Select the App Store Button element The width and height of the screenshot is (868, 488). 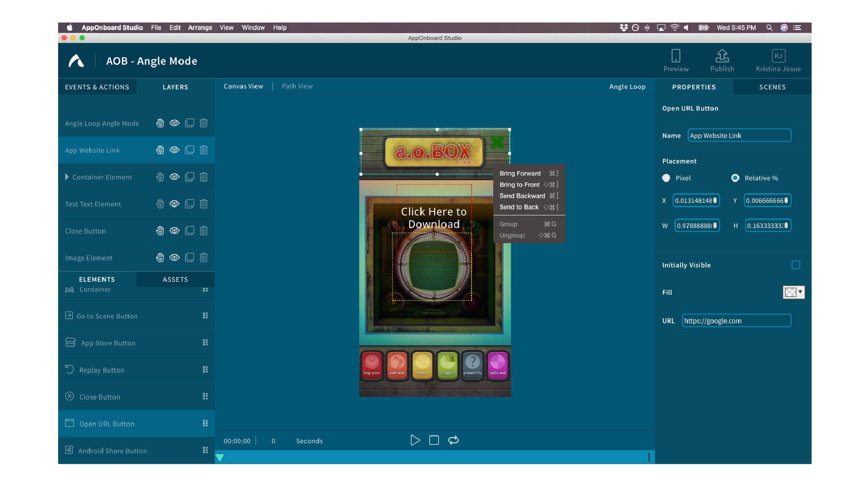108,343
